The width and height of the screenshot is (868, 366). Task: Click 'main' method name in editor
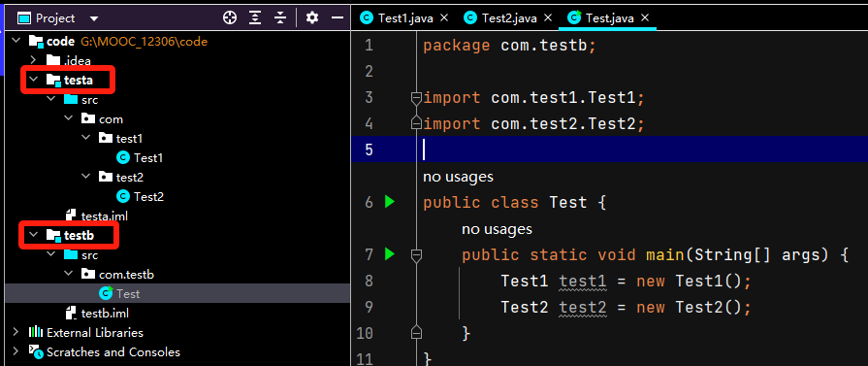click(x=665, y=255)
